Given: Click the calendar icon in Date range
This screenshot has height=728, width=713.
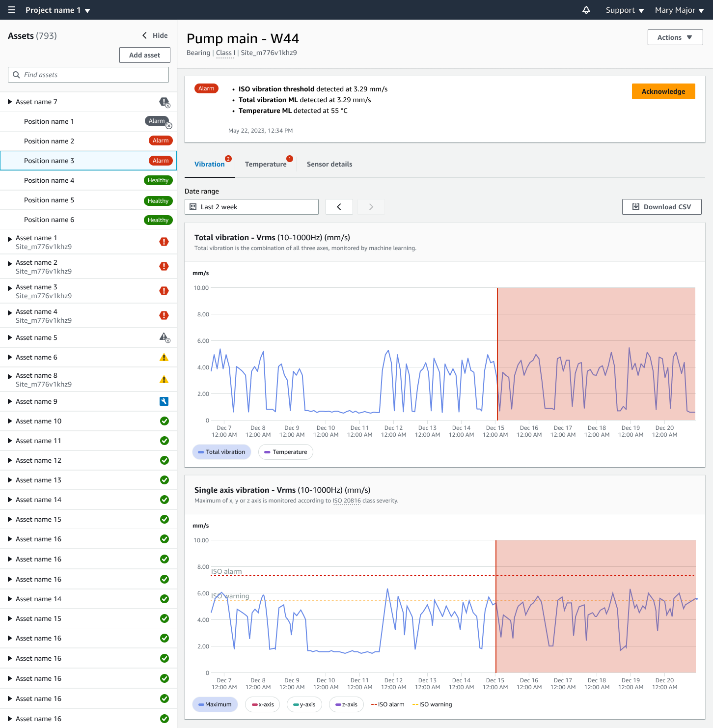Looking at the screenshot, I should [x=193, y=207].
